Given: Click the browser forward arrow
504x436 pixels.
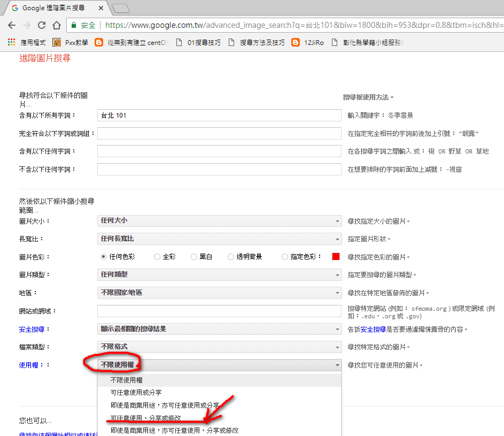Looking at the screenshot, I should click(27, 25).
